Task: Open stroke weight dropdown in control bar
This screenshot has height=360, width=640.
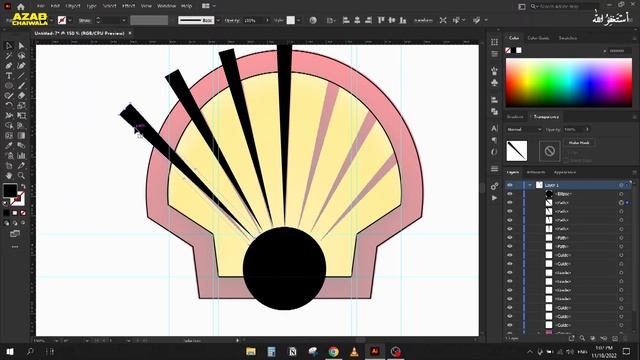Action: click(124, 20)
